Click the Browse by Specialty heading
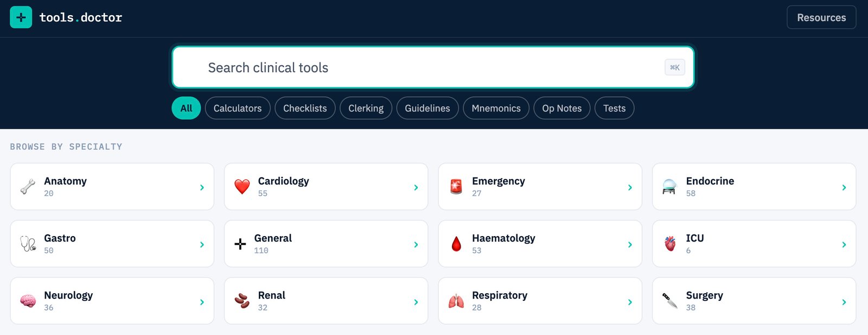 click(66, 147)
